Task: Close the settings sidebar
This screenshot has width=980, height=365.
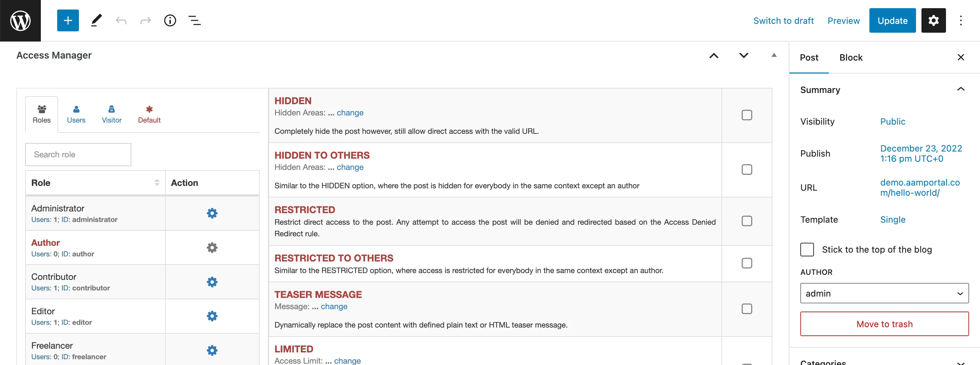Action: coord(961,58)
